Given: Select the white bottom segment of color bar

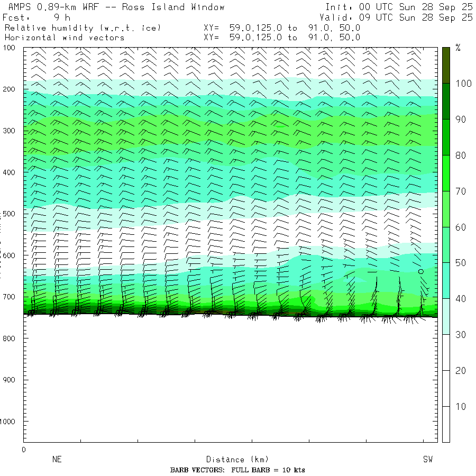Looking at the screenshot, I should point(446,423).
